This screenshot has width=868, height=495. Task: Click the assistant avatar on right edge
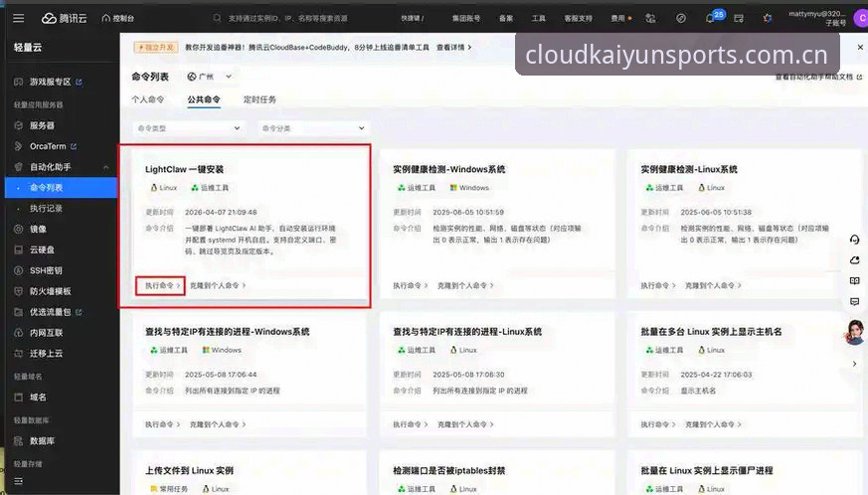pyautogui.click(x=855, y=332)
